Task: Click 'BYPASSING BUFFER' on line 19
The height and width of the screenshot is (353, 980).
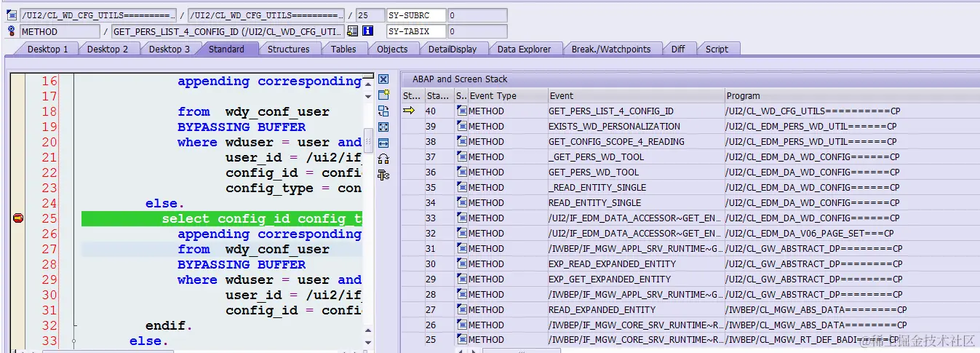Action: pyautogui.click(x=242, y=127)
